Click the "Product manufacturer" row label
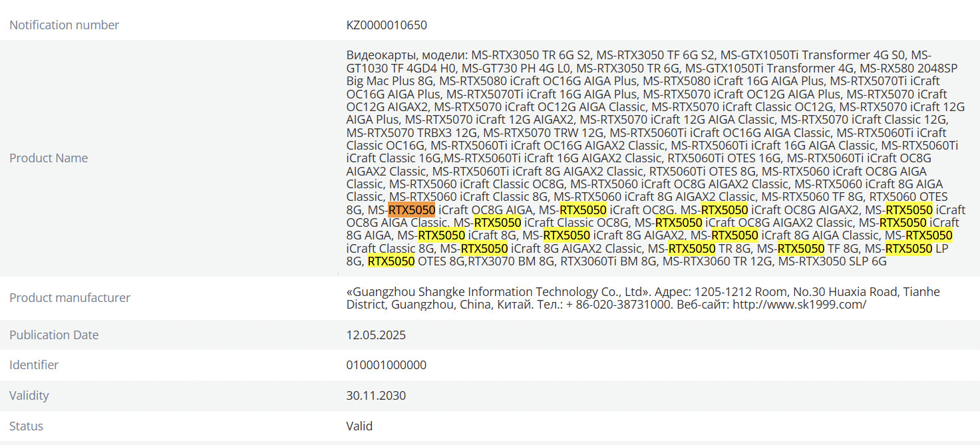 70,298
